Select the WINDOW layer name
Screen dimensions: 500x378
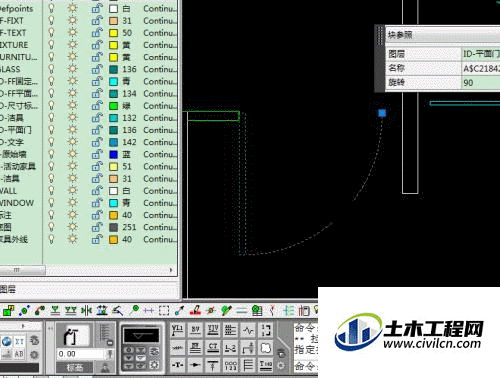pyautogui.click(x=17, y=203)
